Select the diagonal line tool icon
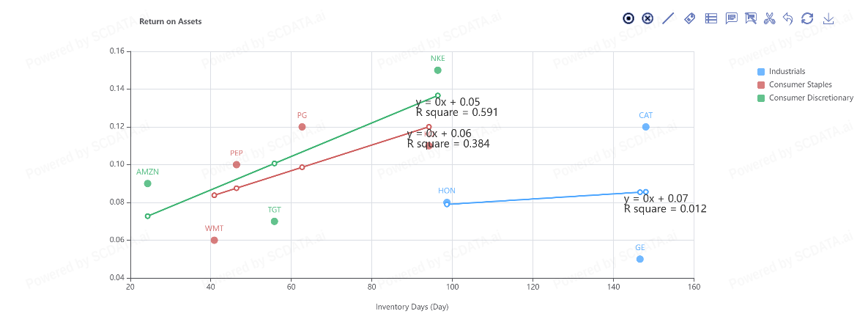Image resolution: width=868 pixels, height=322 pixels. click(668, 18)
